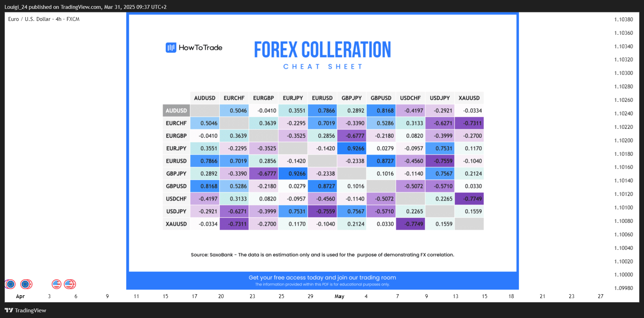644x318 pixels.
Task: Click the May label on time axis
Action: coord(339,296)
